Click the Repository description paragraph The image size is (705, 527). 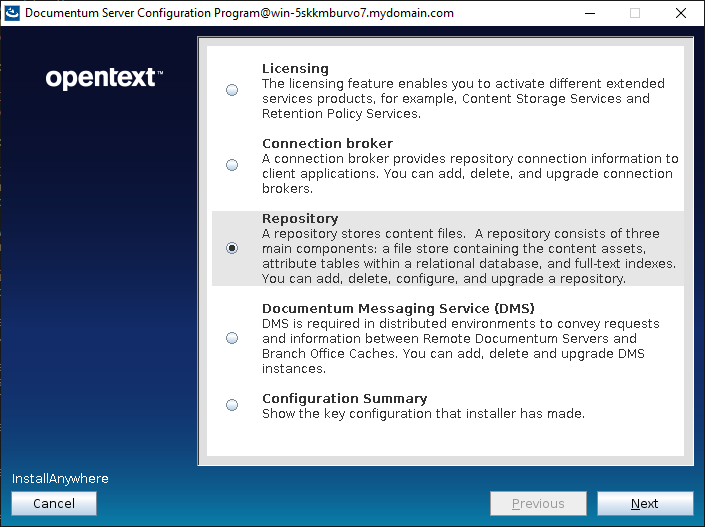tap(470, 256)
